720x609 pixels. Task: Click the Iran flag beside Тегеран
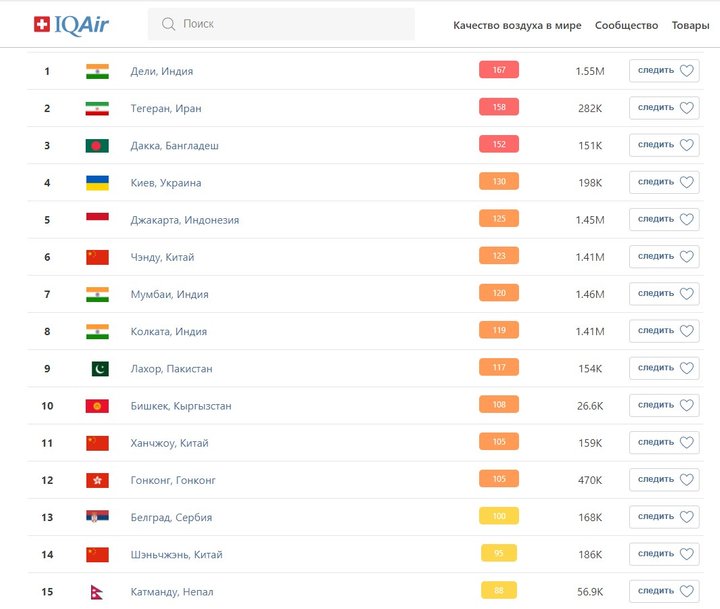point(97,108)
